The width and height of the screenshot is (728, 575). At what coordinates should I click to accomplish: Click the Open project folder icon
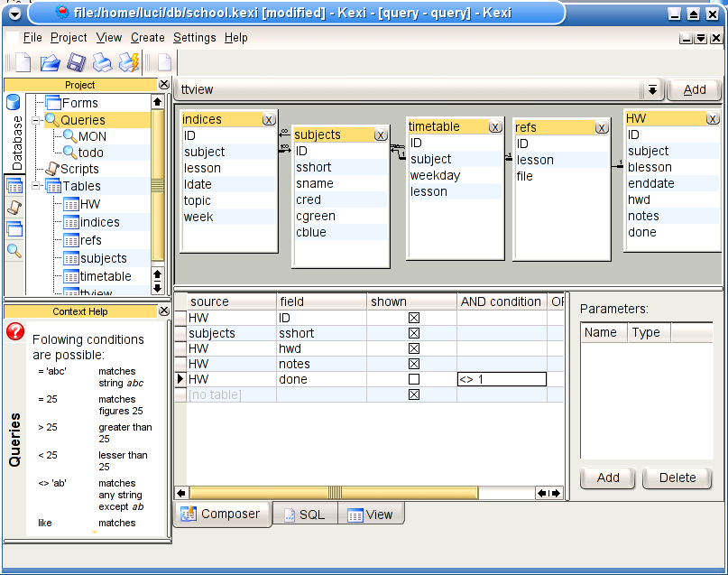coord(50,62)
